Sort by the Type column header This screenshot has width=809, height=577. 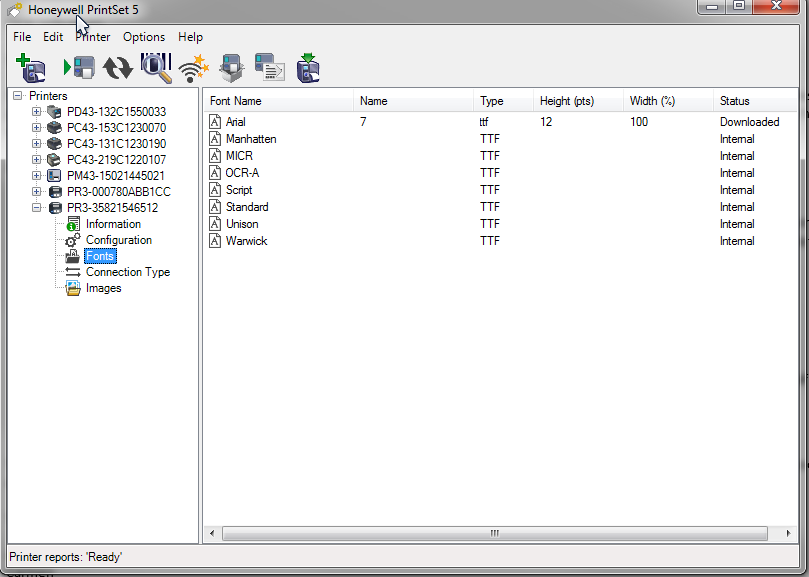click(x=504, y=101)
